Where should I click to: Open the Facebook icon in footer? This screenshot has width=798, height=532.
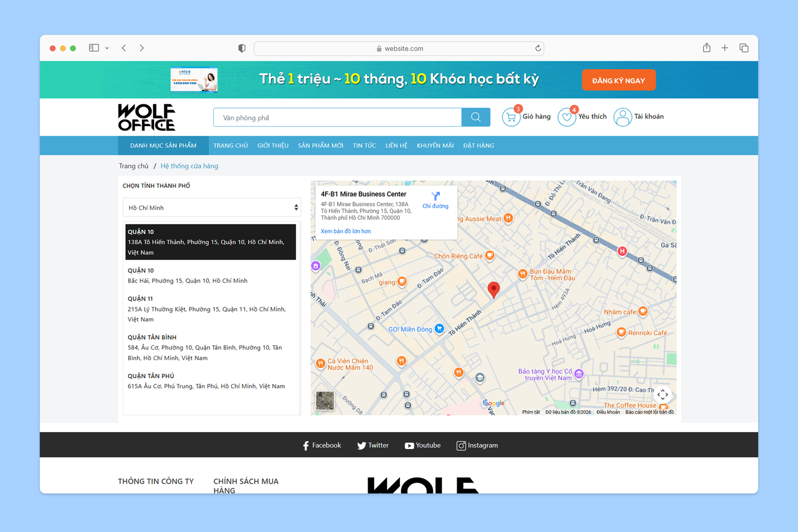[x=306, y=445]
